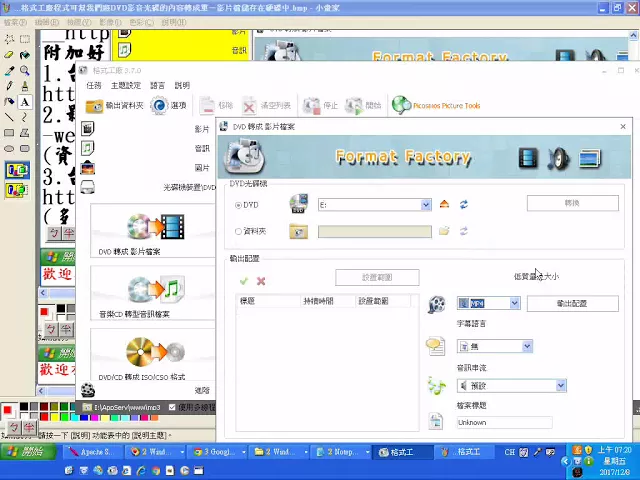Select the Pencil tool in Paint
Viewport: 640px width, 480px height.
(x=9, y=86)
